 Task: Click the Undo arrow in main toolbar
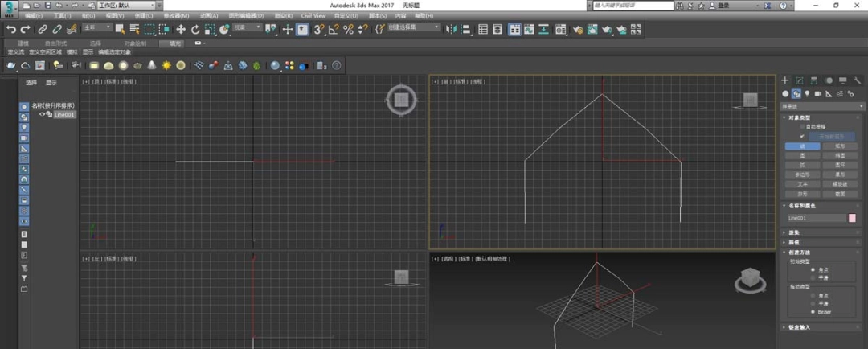pos(11,30)
